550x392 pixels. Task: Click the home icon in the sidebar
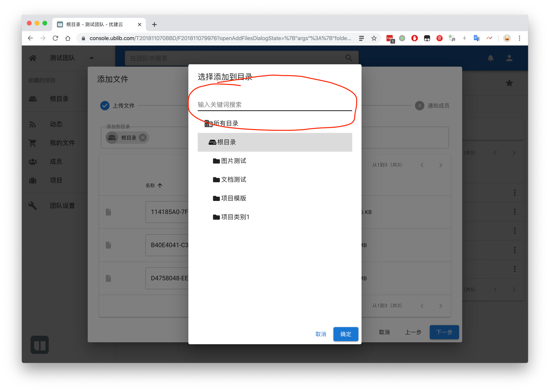(33, 58)
